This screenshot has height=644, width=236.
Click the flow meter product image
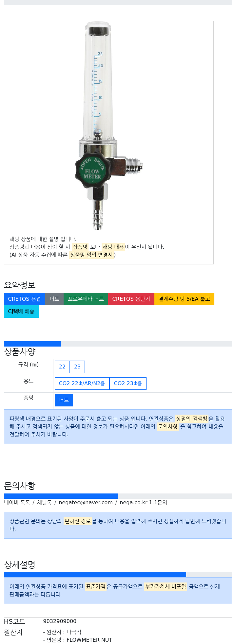coord(109,126)
